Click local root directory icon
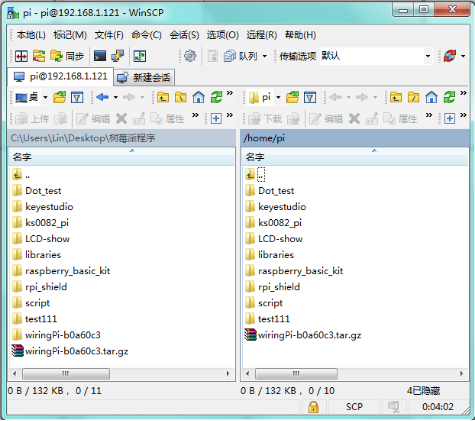The height and width of the screenshot is (421, 475). click(181, 98)
